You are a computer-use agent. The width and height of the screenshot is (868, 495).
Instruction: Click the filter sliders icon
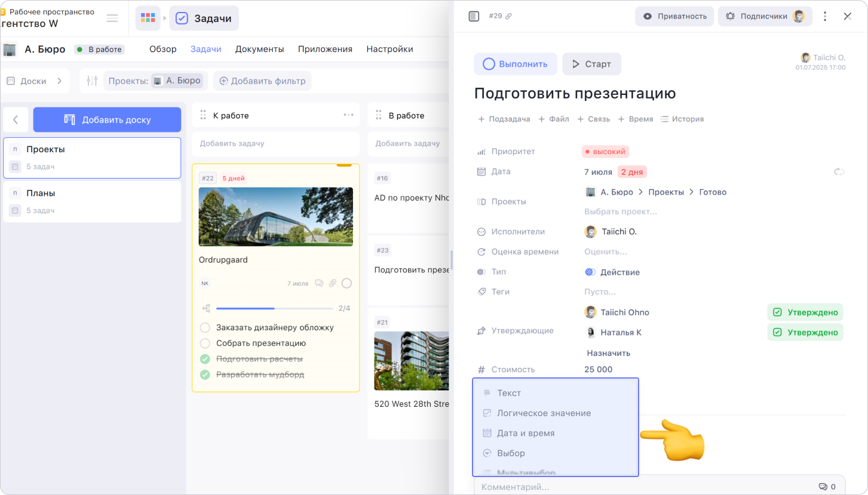[x=92, y=81]
